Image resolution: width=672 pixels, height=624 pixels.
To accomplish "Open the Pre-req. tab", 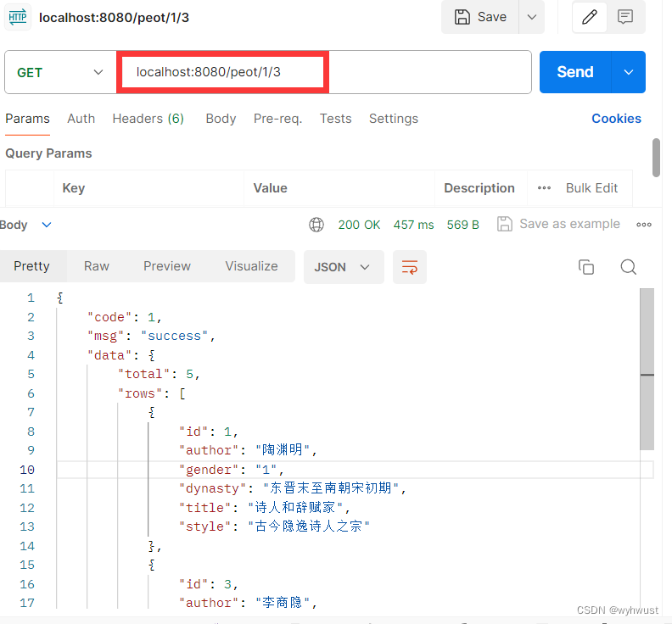I will coord(277,119).
